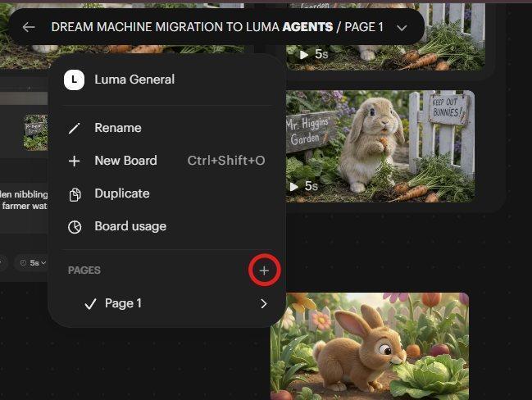Click the board title text in header

217,27
